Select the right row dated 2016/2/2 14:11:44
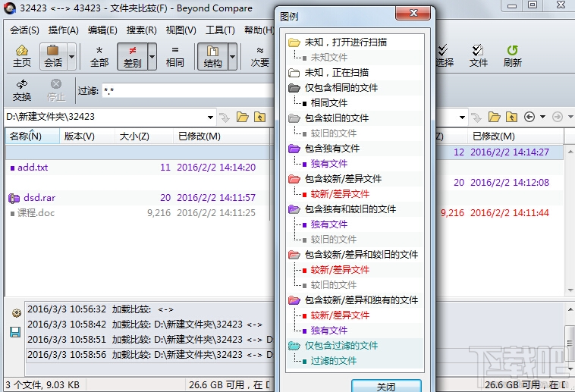The image size is (575, 392). [500, 213]
